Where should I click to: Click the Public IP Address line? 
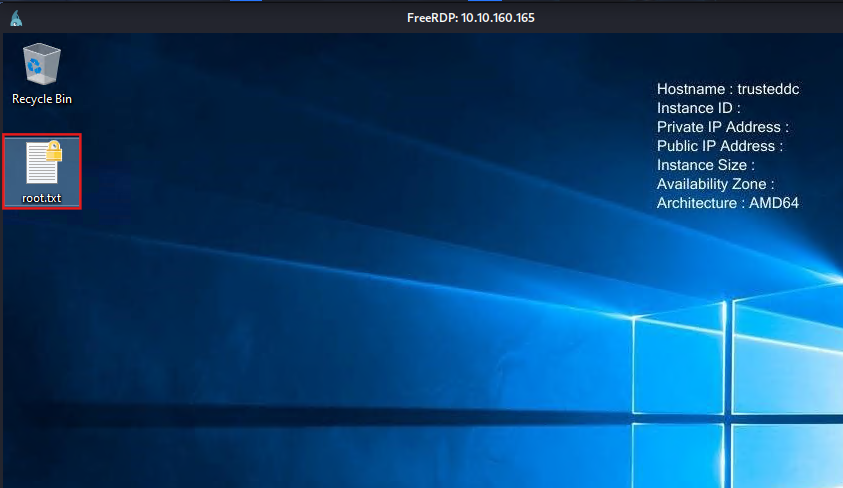click(719, 146)
